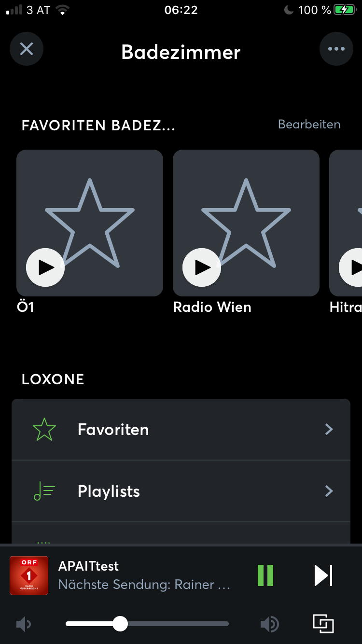362x644 pixels.
Task: Expand Playlists using its chevron
Action: [x=329, y=491]
